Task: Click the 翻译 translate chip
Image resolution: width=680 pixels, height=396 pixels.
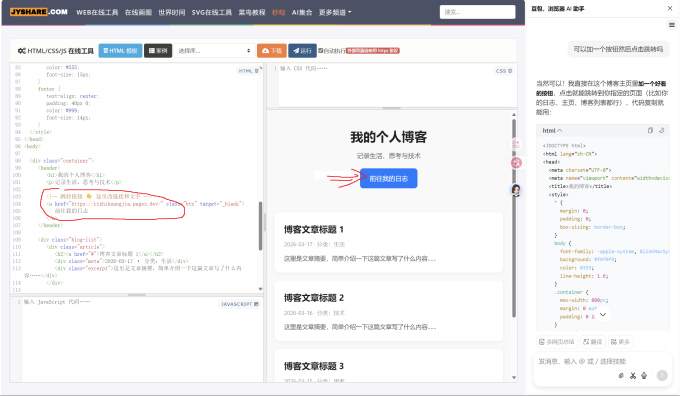Action: point(592,342)
